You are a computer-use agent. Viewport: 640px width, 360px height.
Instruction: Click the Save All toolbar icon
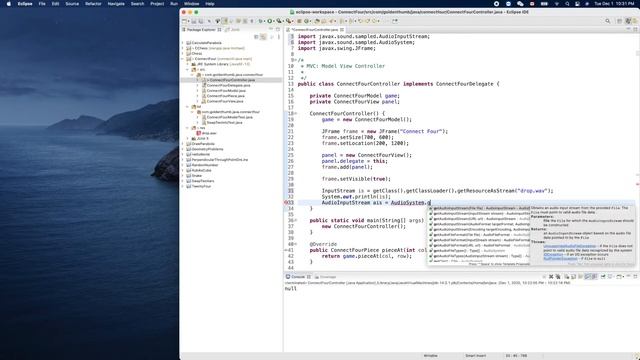click(x=200, y=21)
